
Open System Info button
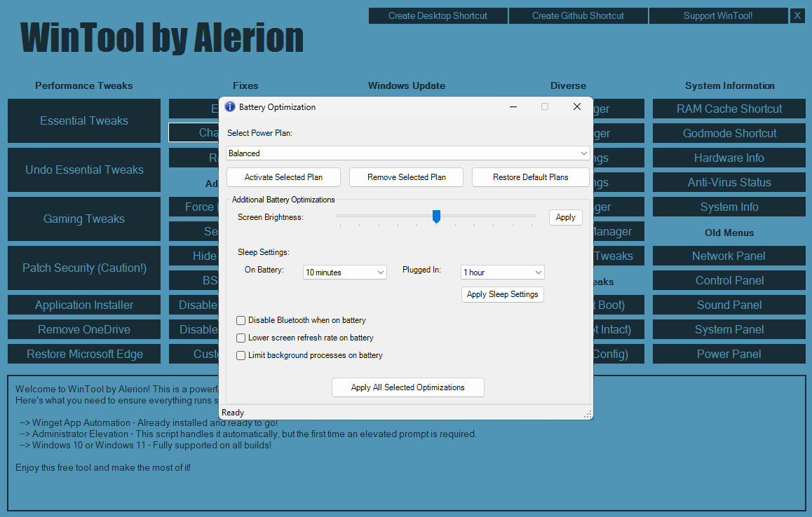(729, 207)
